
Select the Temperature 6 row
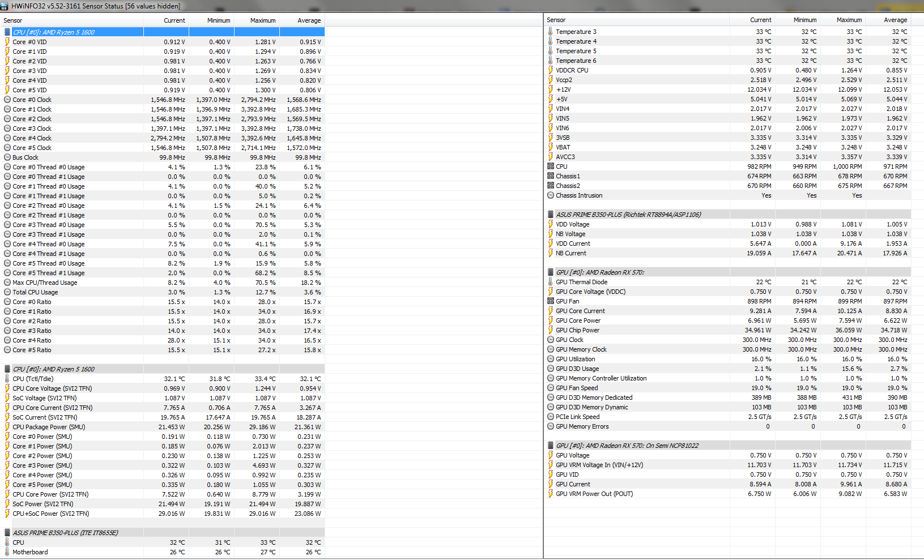pos(728,61)
